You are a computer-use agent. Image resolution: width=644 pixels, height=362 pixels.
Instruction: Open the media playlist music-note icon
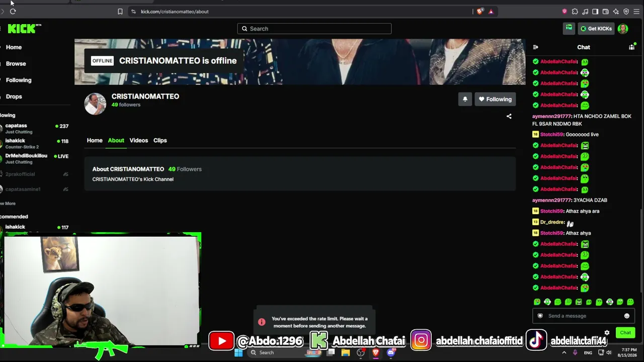coord(585,12)
